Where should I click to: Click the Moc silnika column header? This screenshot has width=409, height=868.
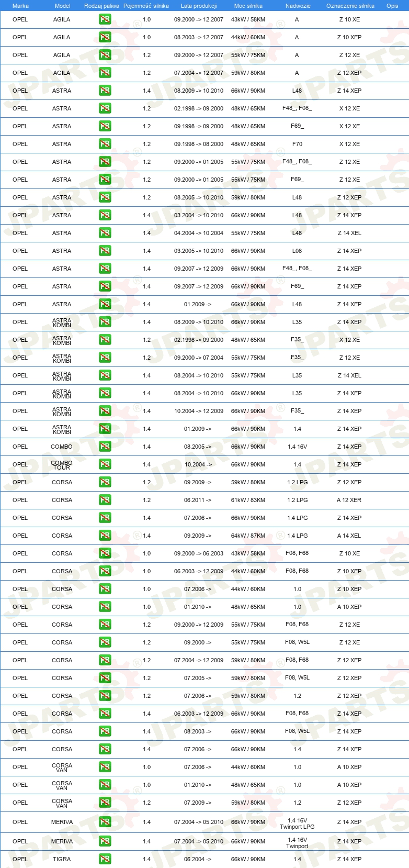click(248, 6)
